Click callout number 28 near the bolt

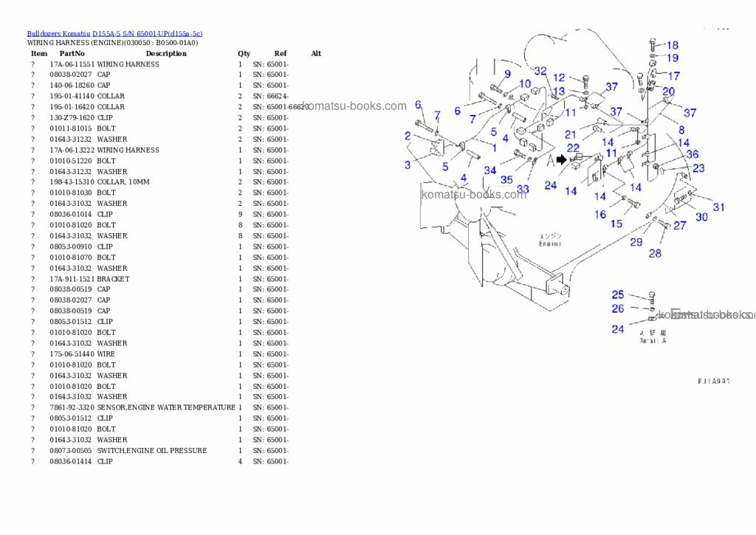tap(655, 253)
